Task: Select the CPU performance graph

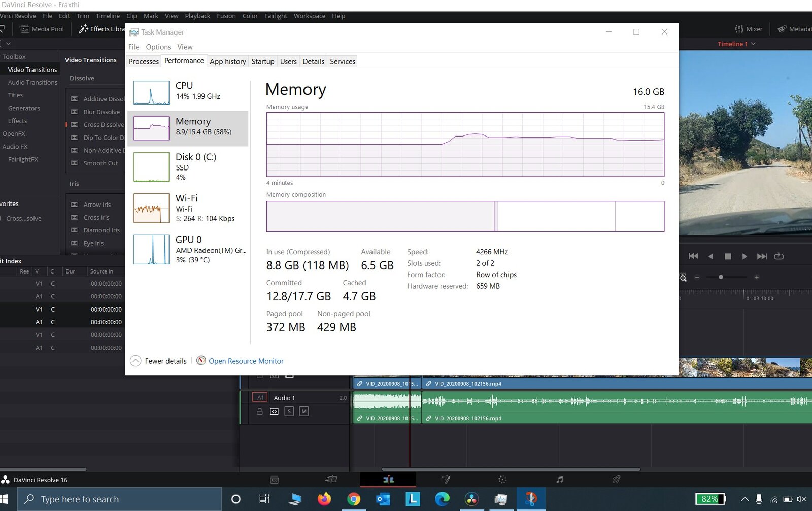Action: tap(151, 92)
